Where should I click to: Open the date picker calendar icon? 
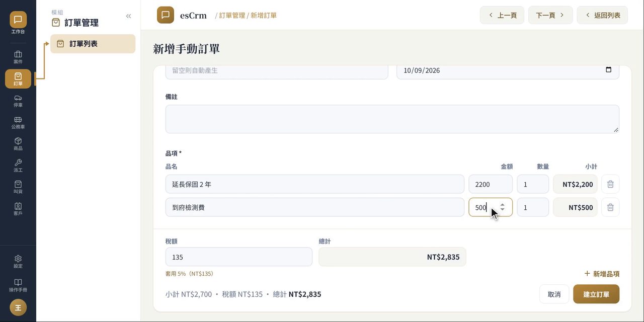tap(609, 70)
